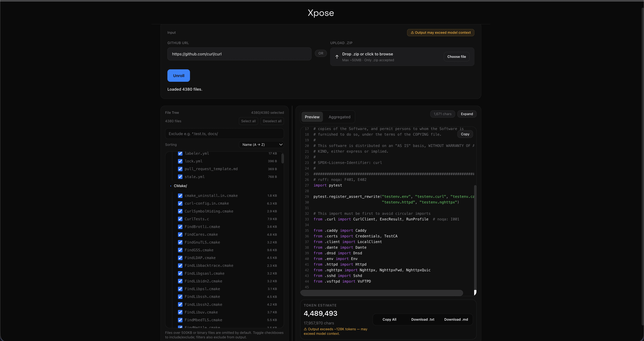The width and height of the screenshot is (644, 341).
Task: Switch to the Preview tab
Action: (312, 117)
